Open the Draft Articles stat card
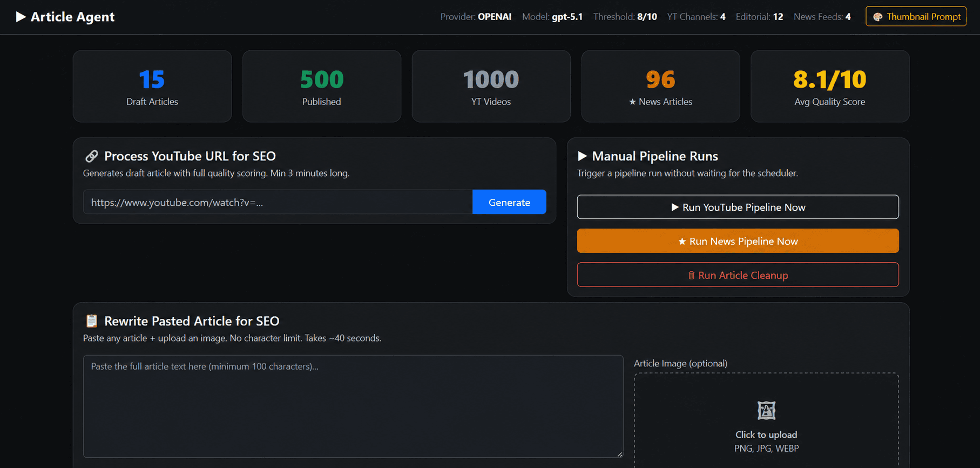This screenshot has height=468, width=980. click(152, 86)
